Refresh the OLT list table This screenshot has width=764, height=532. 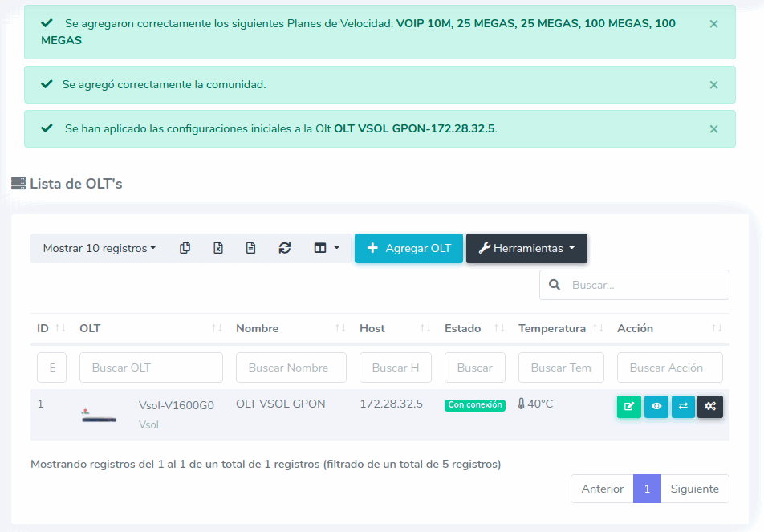click(x=284, y=249)
